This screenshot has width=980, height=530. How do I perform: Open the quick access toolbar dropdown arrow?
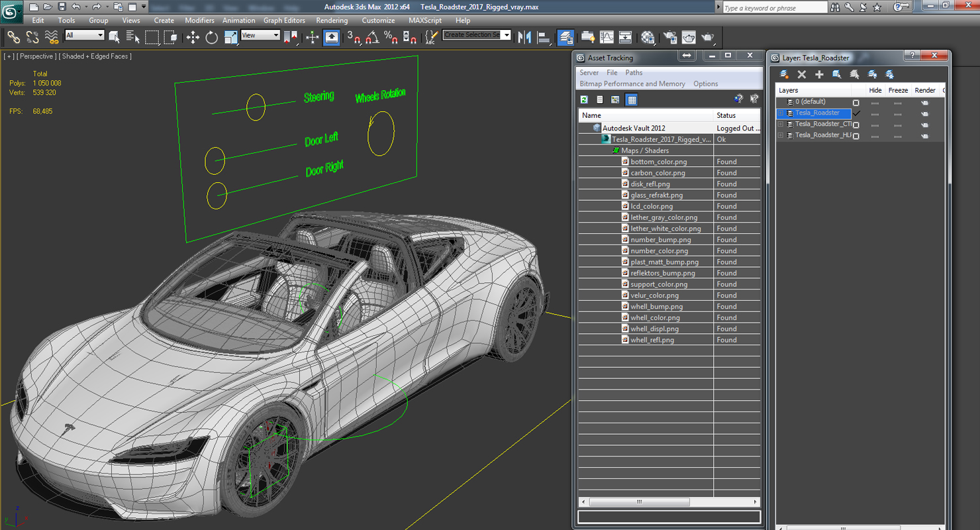pyautogui.click(x=144, y=7)
